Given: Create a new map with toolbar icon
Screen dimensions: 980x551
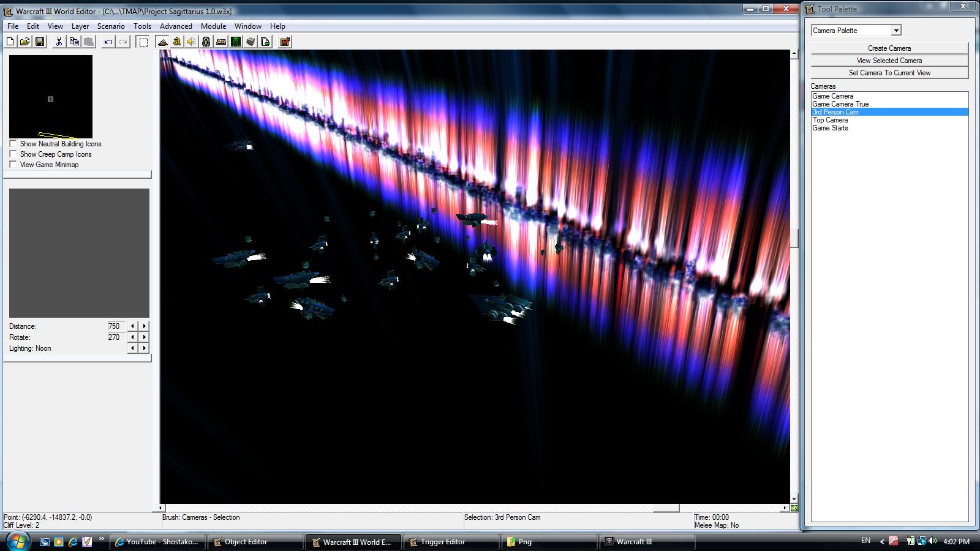Looking at the screenshot, I should point(10,42).
